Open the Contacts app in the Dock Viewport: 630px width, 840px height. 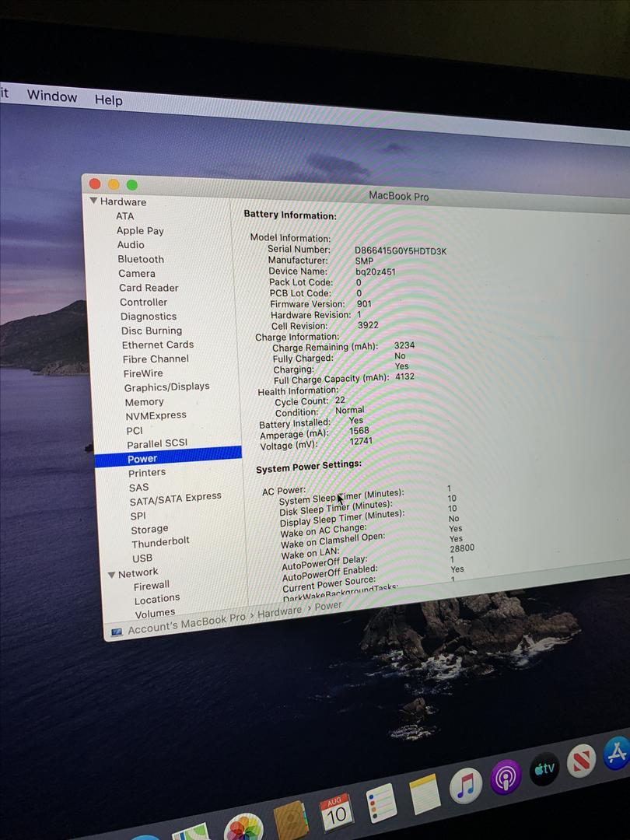(x=291, y=820)
